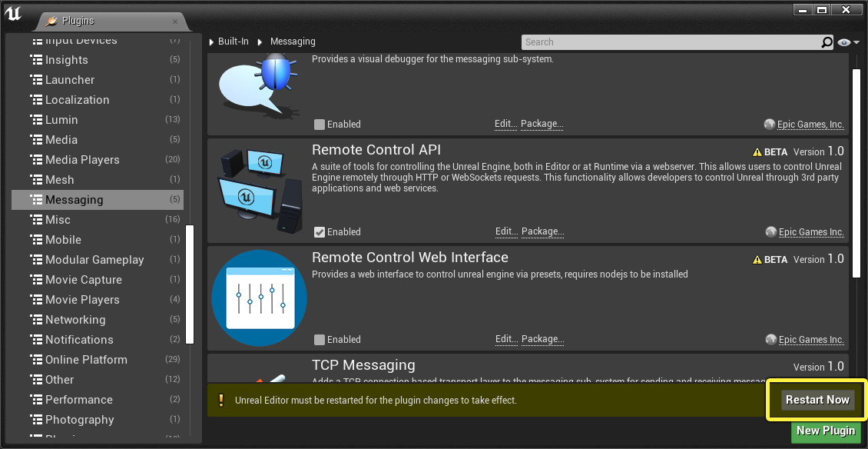The width and height of the screenshot is (868, 449).
Task: Click the Remote Control API title
Action: [x=376, y=150]
